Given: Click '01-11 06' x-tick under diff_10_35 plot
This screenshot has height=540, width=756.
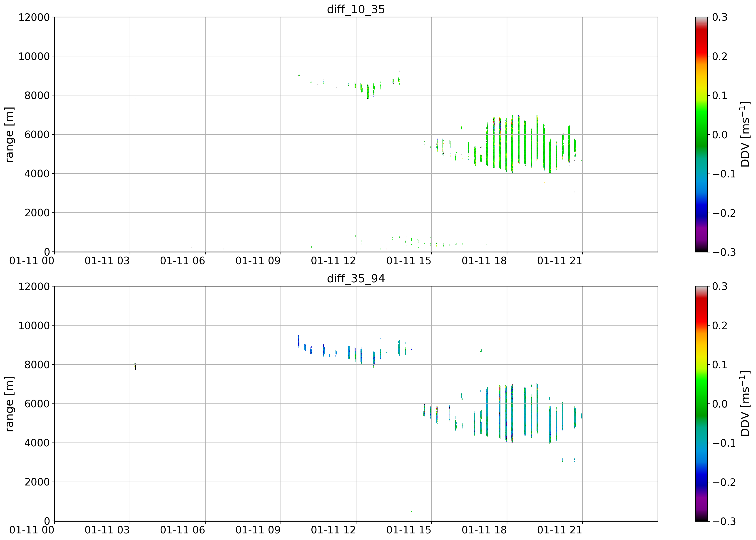Looking at the screenshot, I should pyautogui.click(x=182, y=261).
